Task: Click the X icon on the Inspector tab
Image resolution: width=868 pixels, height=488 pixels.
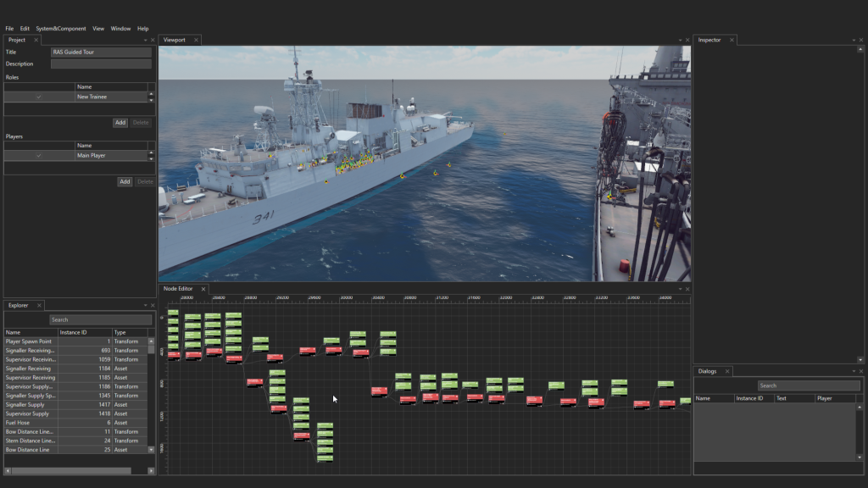Action: (x=732, y=40)
